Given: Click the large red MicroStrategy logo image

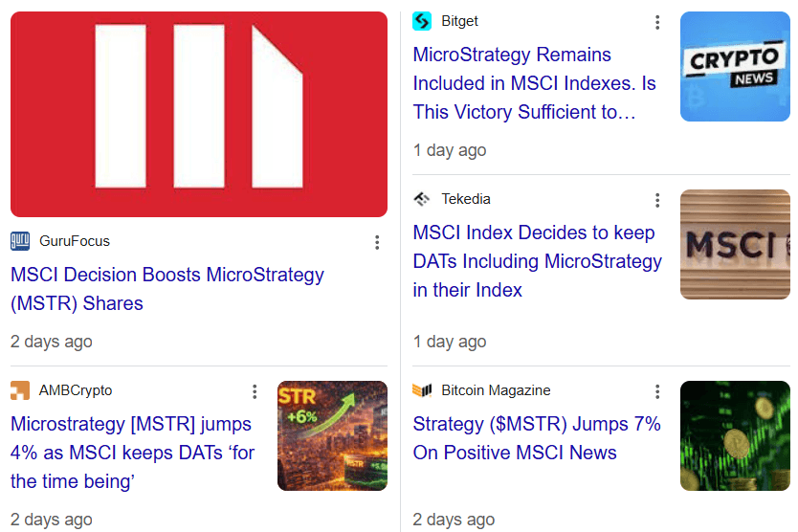Looking at the screenshot, I should (199, 114).
